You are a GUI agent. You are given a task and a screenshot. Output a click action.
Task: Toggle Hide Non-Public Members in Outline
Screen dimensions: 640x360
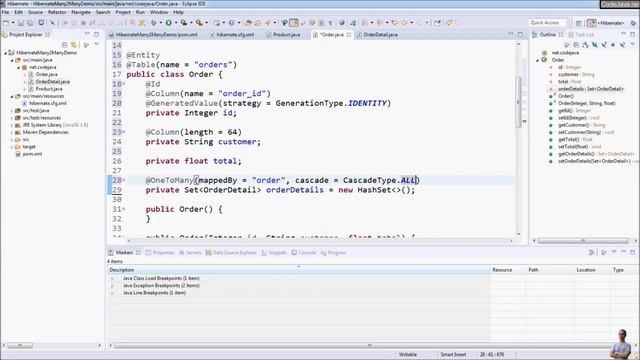pyautogui.click(x=613, y=44)
